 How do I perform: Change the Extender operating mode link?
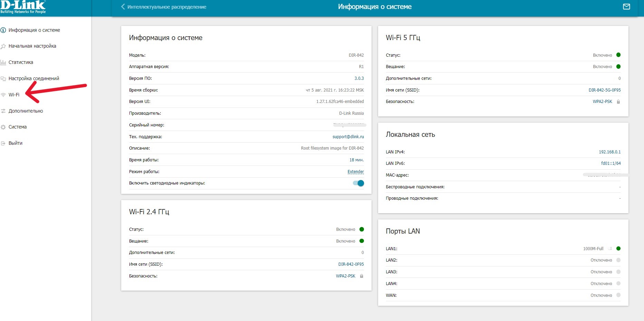click(356, 172)
